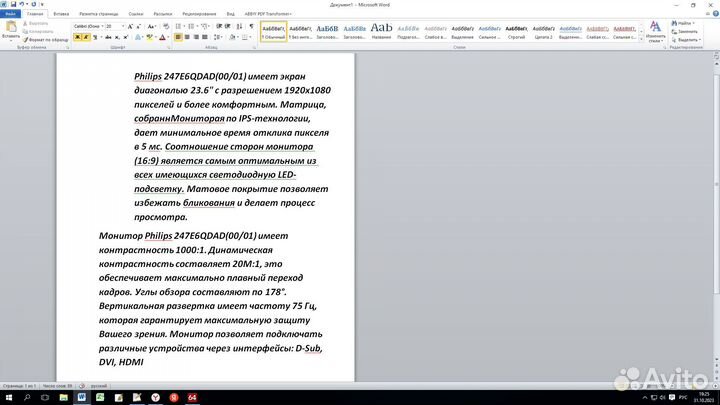
Task: Click Change Styles (Изменить стили) button
Action: [x=655, y=31]
